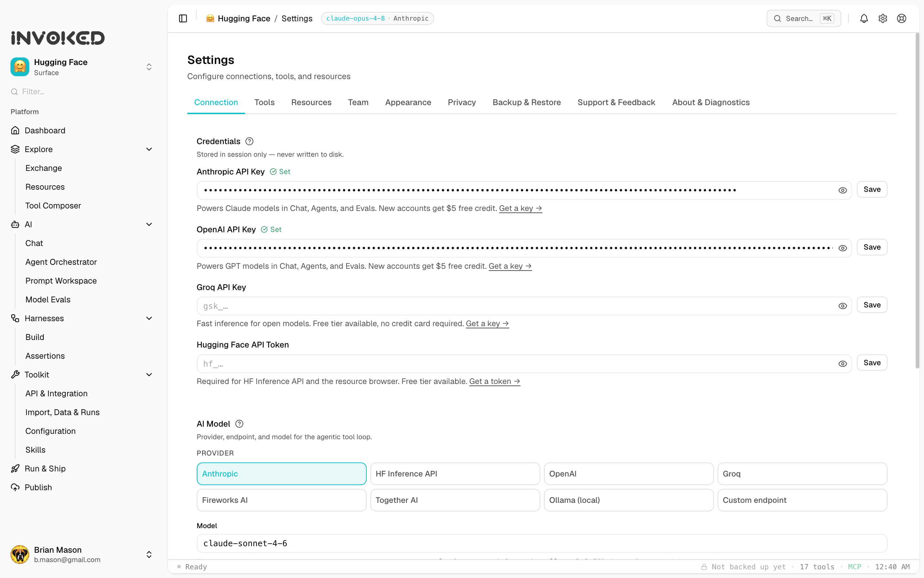Select Ollama (local) provider

click(628, 500)
